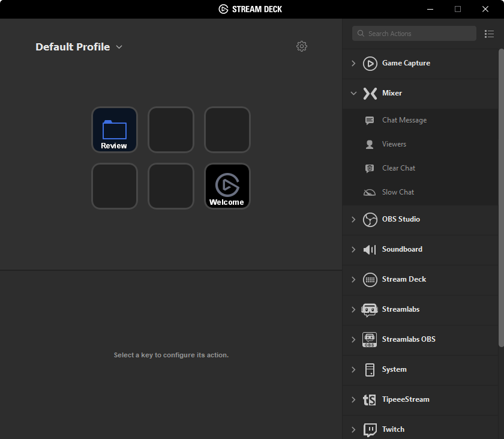
Task: Expand the Streamlabs OBS category chevron
Action: [353, 340]
